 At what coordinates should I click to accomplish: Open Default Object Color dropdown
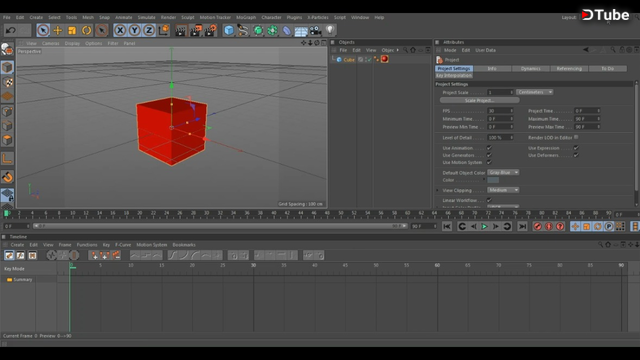tap(503, 173)
